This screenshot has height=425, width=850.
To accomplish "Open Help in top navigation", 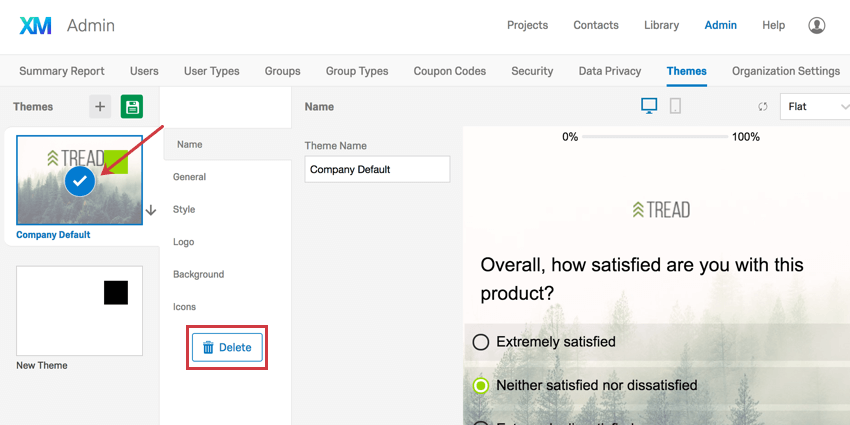I will click(774, 25).
